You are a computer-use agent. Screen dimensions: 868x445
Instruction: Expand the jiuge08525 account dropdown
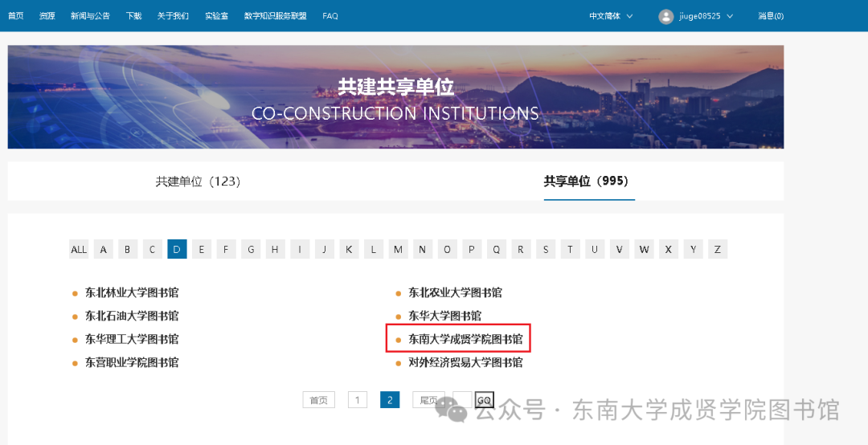click(706, 16)
